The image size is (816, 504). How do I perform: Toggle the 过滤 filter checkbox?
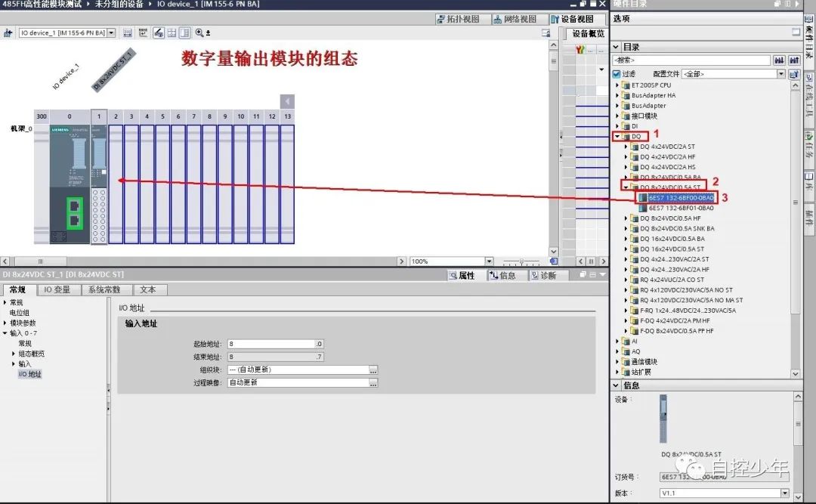[x=617, y=74]
